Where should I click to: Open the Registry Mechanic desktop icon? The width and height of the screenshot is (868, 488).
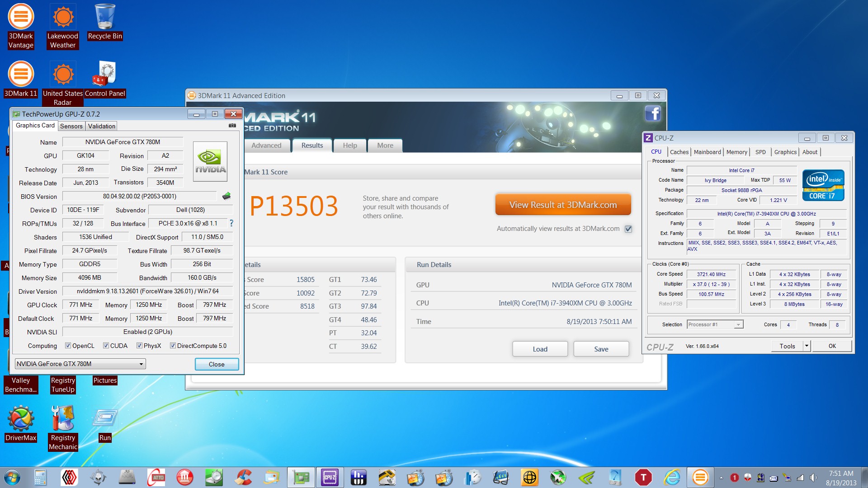(63, 428)
